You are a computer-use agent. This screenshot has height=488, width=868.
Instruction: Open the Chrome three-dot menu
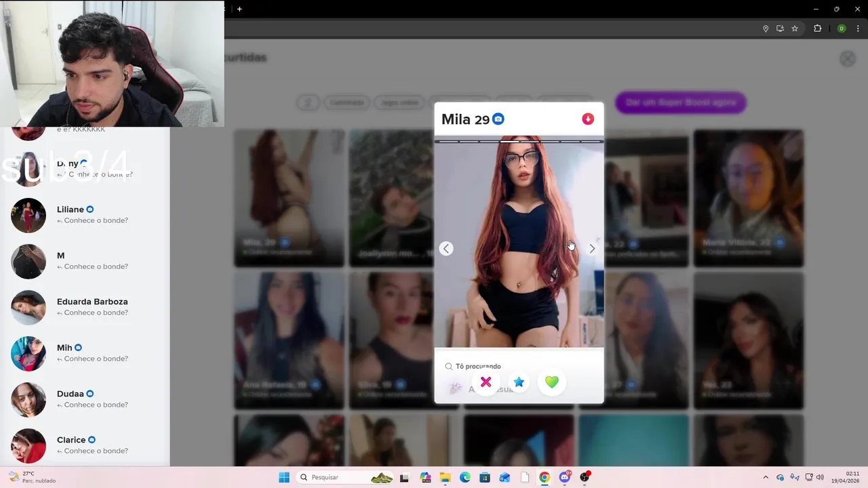coord(858,28)
